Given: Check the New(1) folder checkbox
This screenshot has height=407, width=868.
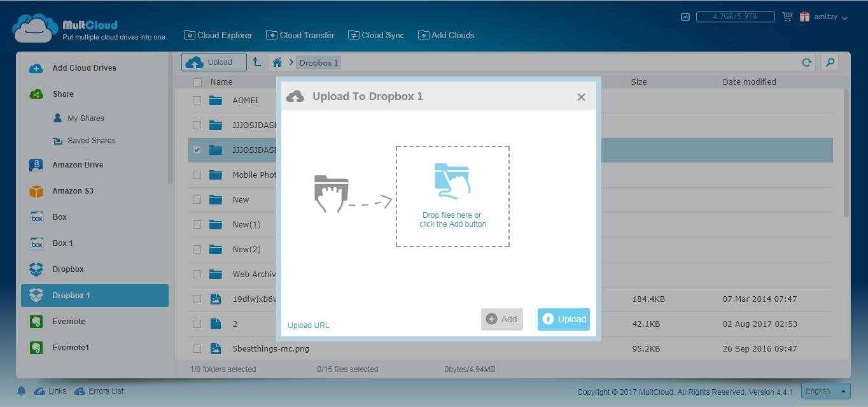Looking at the screenshot, I should point(197,224).
